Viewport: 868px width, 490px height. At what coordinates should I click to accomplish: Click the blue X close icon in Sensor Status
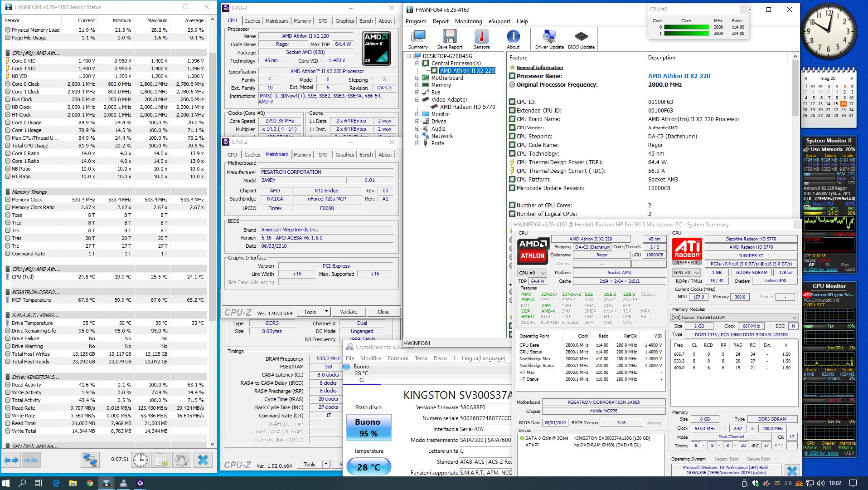pos(203,460)
